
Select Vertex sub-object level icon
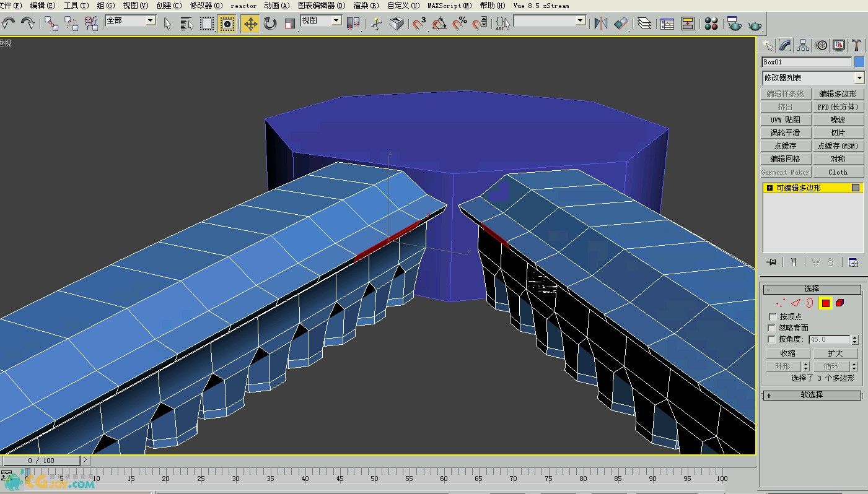coord(781,303)
